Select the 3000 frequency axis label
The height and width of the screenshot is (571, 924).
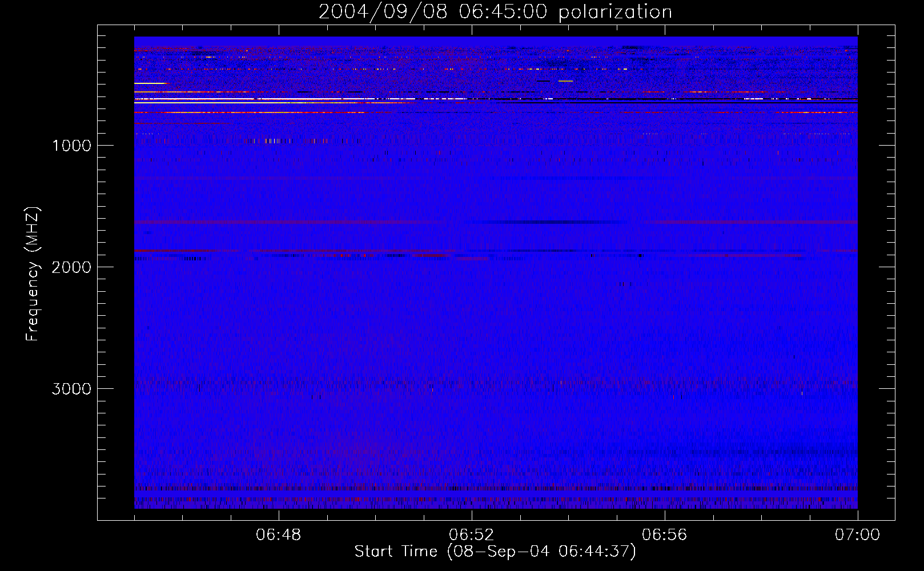[x=71, y=389]
